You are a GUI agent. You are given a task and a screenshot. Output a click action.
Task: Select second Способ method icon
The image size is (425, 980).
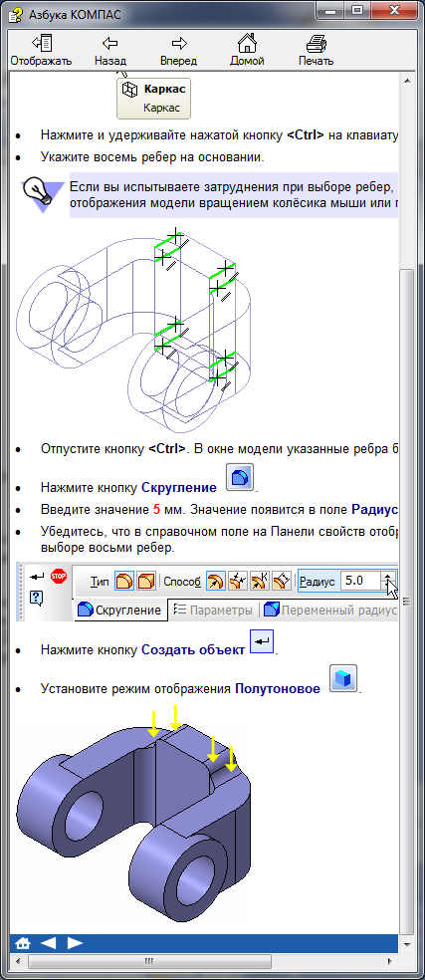point(238,582)
